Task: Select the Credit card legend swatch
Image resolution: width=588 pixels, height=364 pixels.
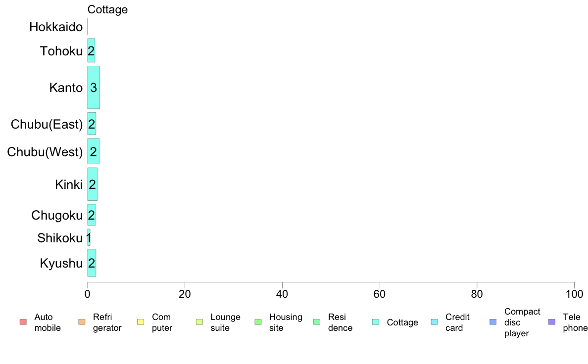Action: pos(434,322)
